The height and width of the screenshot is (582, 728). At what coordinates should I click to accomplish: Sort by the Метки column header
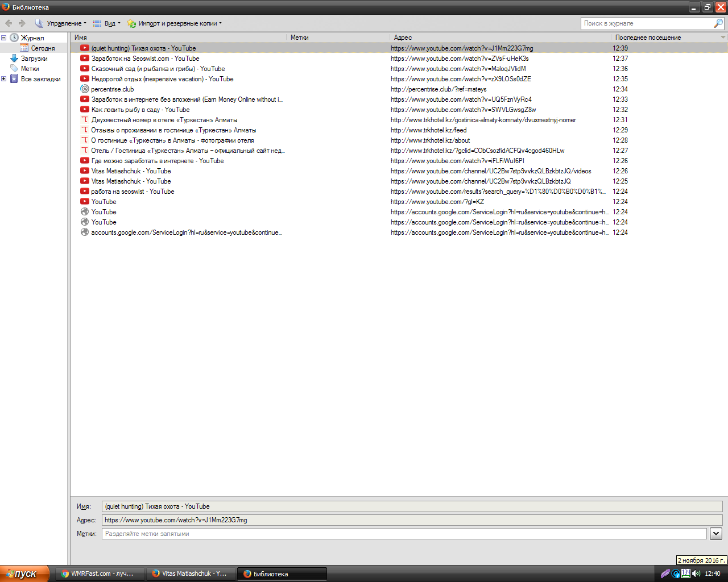pyautogui.click(x=338, y=38)
